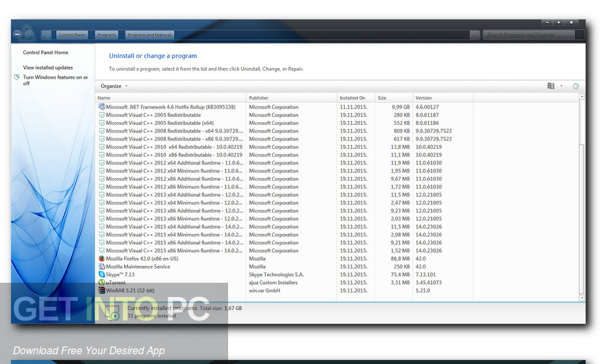
Task: Click the Visual C++ 2010 x64 Redistributable icon
Action: (102, 147)
